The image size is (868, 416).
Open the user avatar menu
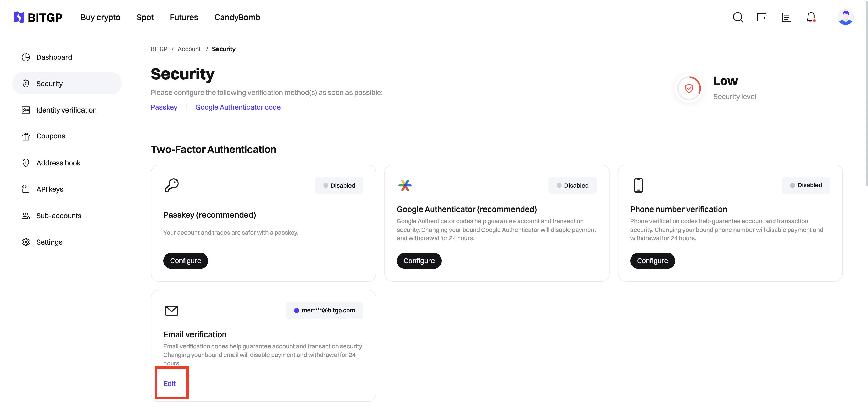845,17
